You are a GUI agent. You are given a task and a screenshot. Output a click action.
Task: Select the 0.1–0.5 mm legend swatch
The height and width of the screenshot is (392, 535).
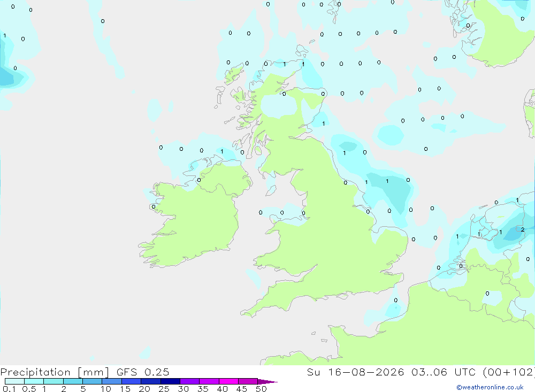tap(14, 381)
